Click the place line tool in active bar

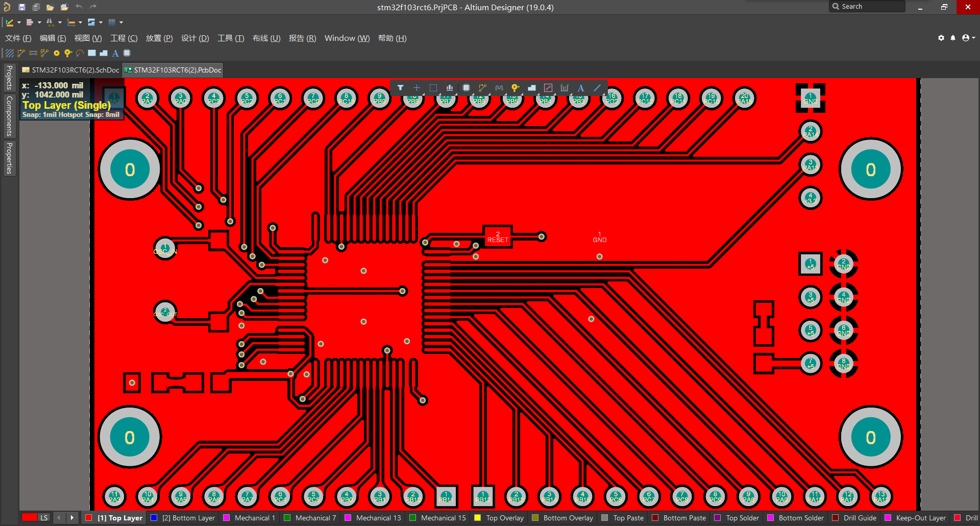click(597, 88)
